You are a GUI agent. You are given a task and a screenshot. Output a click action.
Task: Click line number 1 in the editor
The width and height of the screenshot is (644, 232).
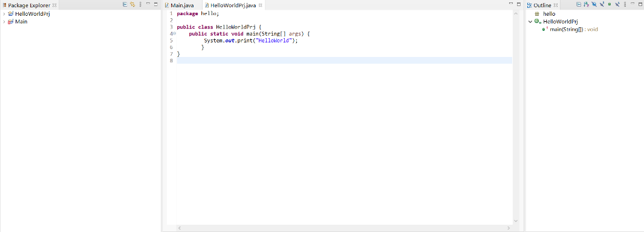(171, 13)
